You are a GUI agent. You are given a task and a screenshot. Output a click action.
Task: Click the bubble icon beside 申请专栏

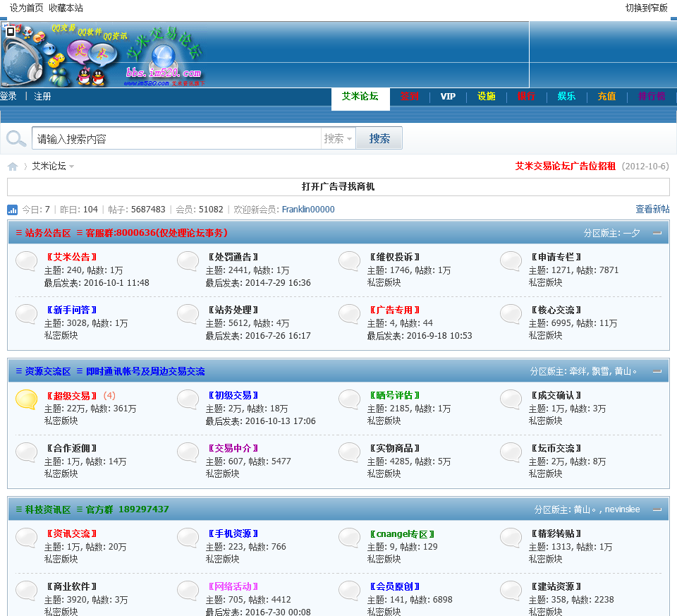[511, 261]
